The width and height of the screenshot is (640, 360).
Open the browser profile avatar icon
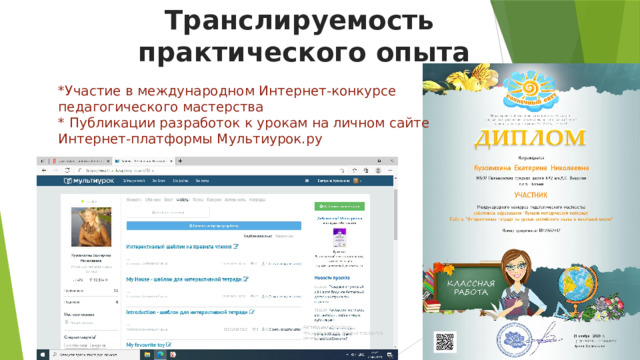pos(378,171)
